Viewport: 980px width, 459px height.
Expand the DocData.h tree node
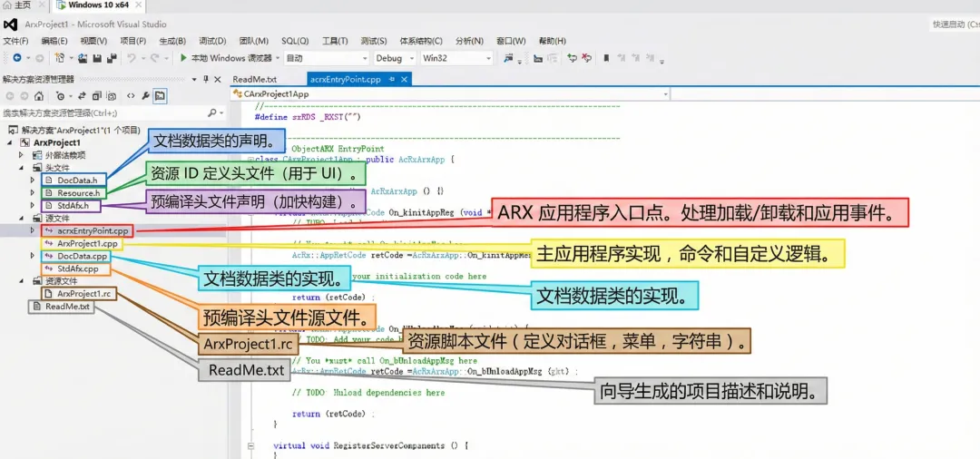33,180
